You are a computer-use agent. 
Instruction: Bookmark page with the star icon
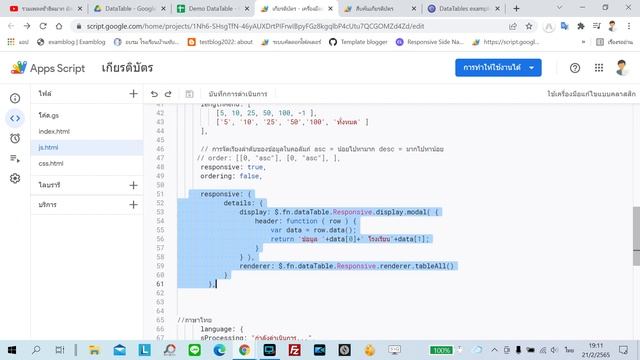(529, 26)
